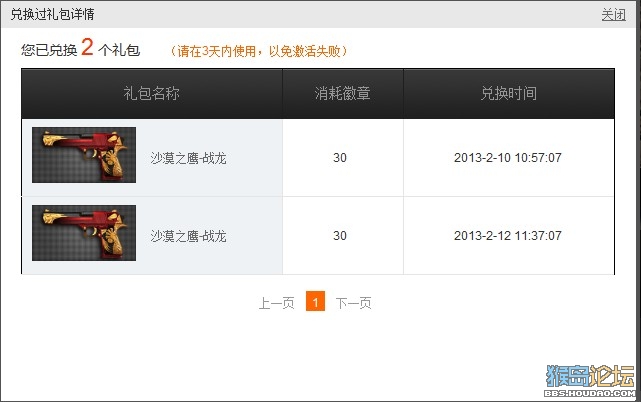Click 沙漠之鹰-战龙 name in the 10:57:07 row
This screenshot has height=402, width=641.
[188, 158]
